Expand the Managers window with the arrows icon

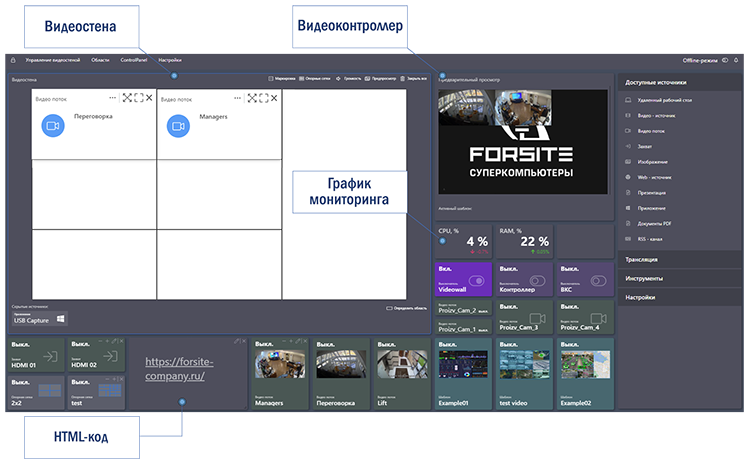coord(252,98)
